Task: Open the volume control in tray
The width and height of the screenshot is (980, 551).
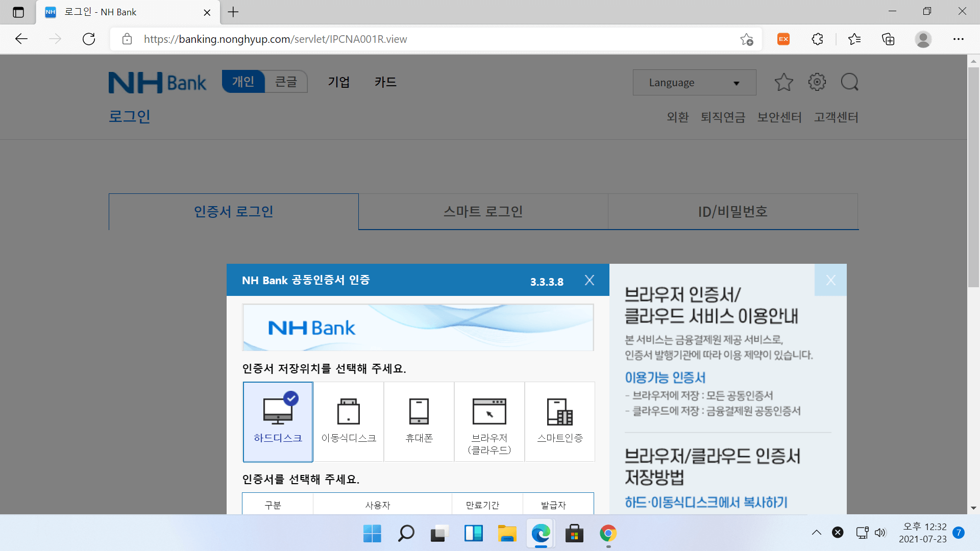Action: (880, 533)
